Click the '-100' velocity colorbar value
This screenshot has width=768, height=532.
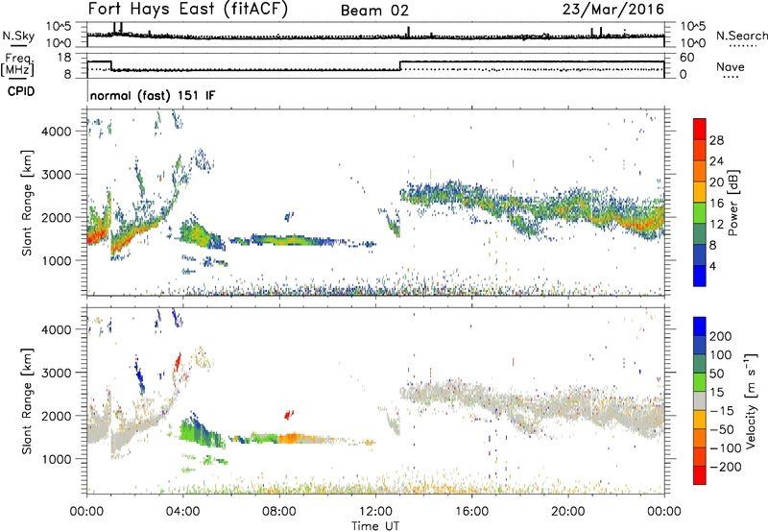(725, 448)
